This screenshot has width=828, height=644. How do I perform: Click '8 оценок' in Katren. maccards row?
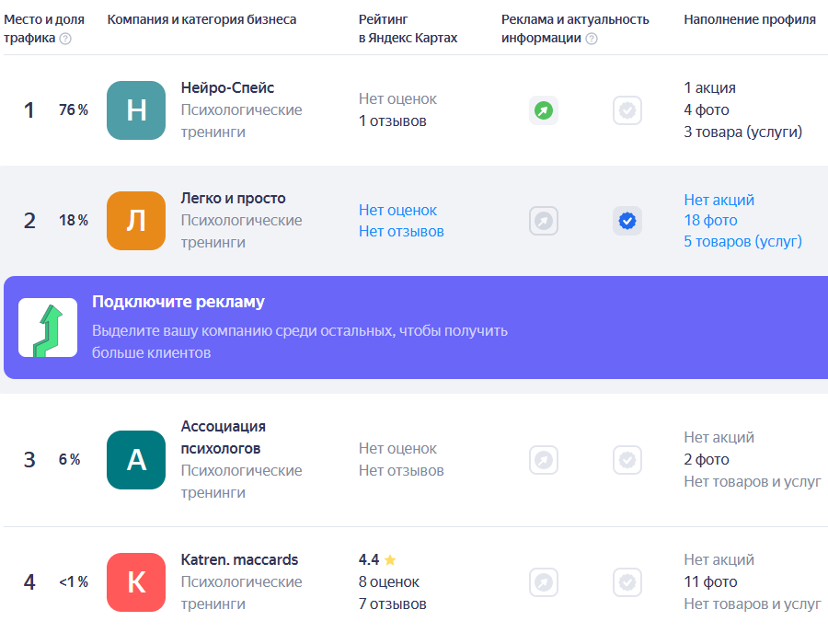[x=388, y=581]
